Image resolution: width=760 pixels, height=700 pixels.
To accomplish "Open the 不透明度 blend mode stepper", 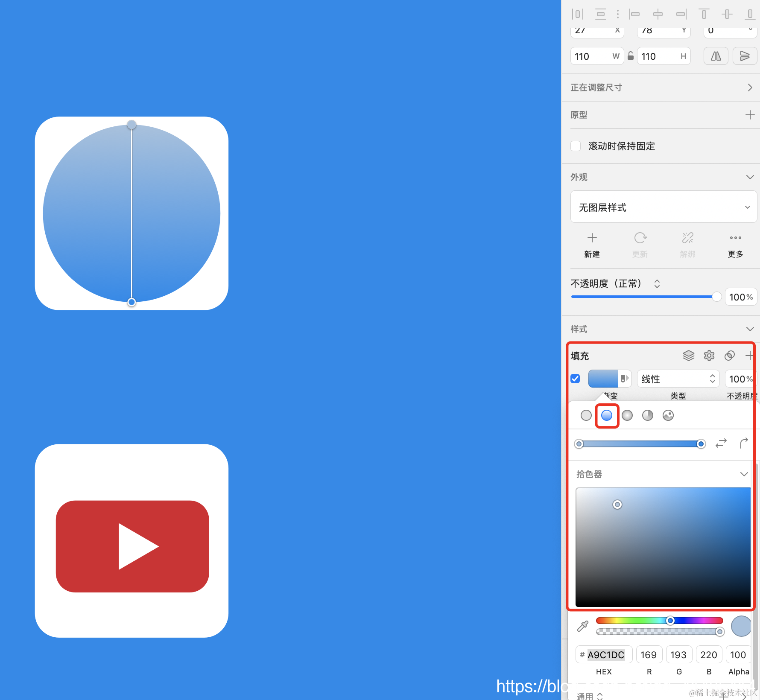I will [x=657, y=284].
